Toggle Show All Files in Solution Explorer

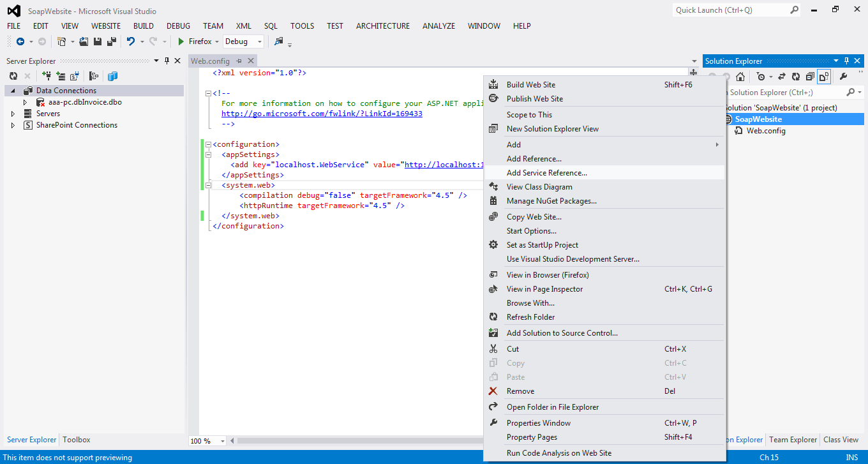click(x=824, y=77)
